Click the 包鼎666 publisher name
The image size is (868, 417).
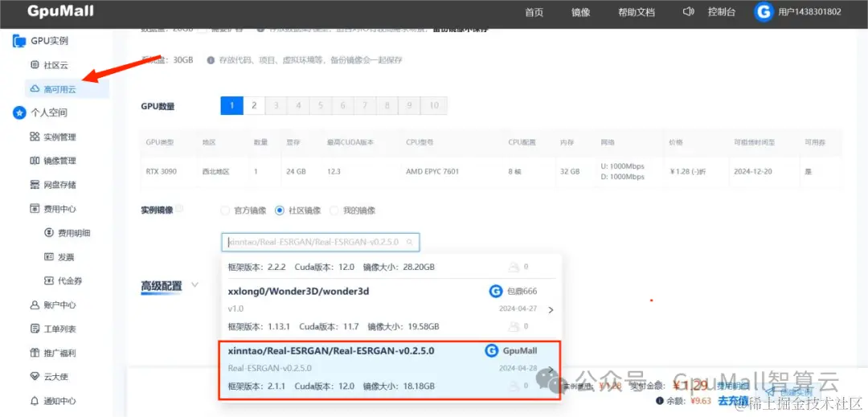522,292
